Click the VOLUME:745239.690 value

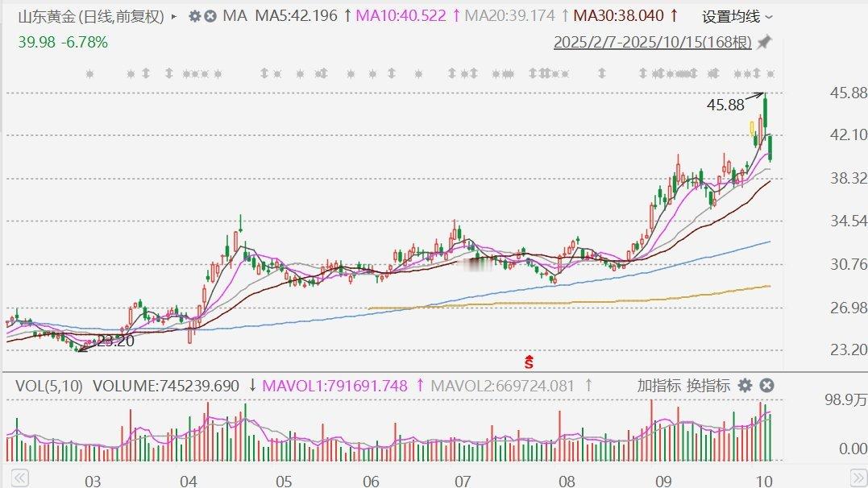166,386
